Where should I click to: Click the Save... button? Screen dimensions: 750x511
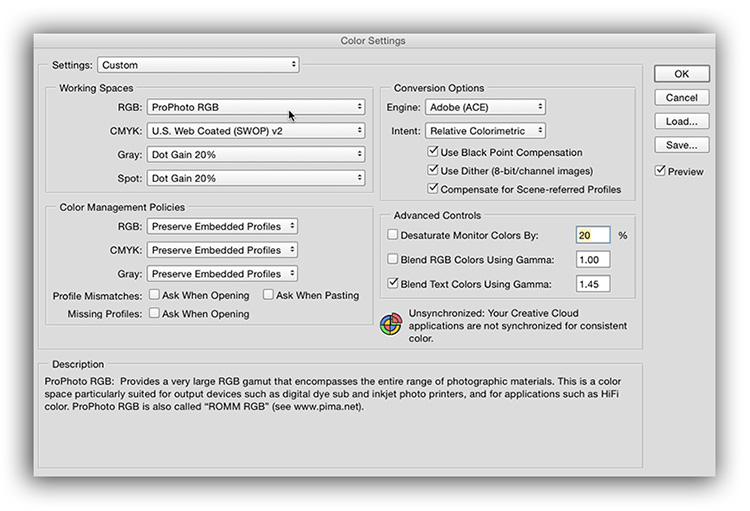point(682,145)
